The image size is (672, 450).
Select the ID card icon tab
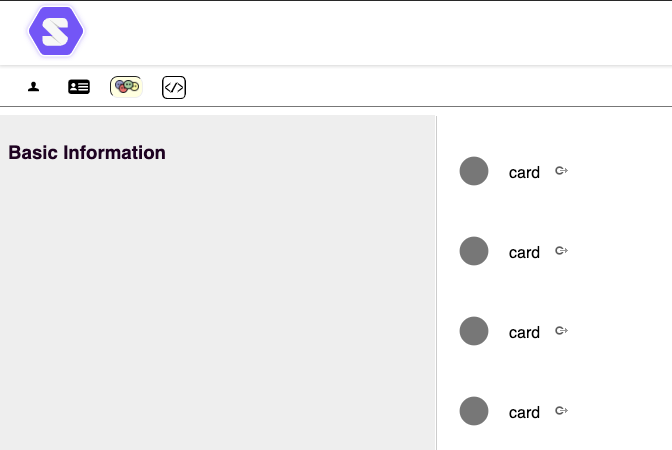(79, 87)
